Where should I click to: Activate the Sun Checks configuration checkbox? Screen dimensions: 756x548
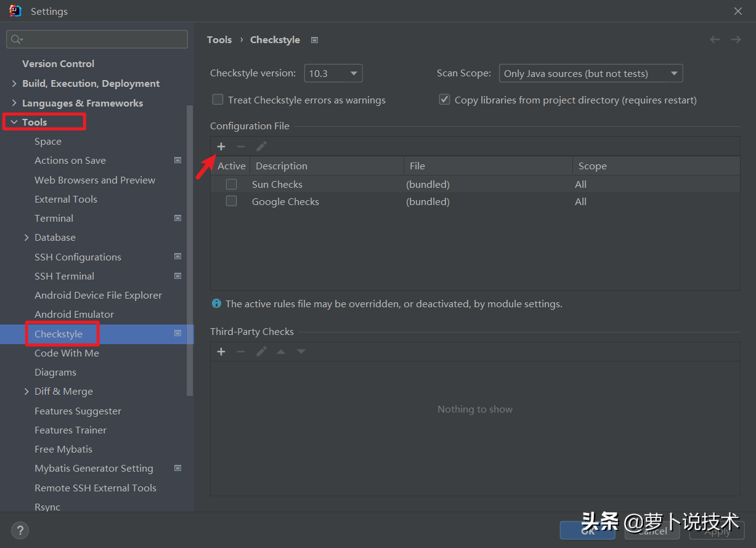click(x=231, y=184)
